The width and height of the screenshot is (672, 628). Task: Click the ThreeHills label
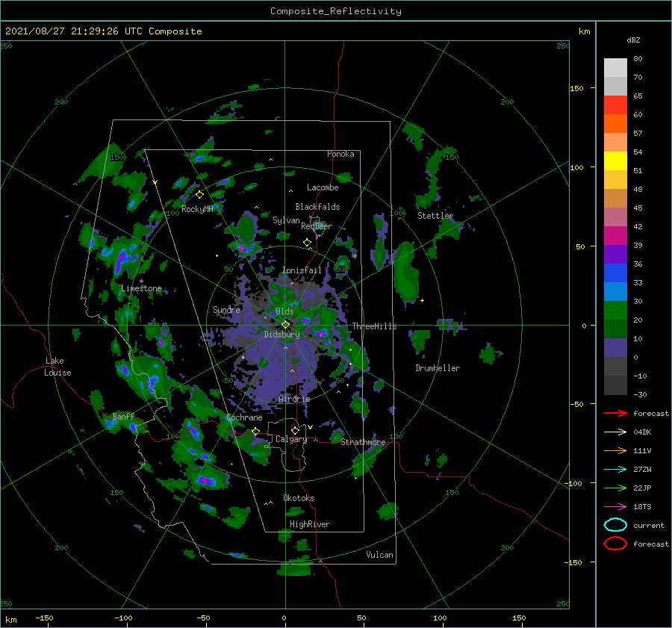pos(374,326)
